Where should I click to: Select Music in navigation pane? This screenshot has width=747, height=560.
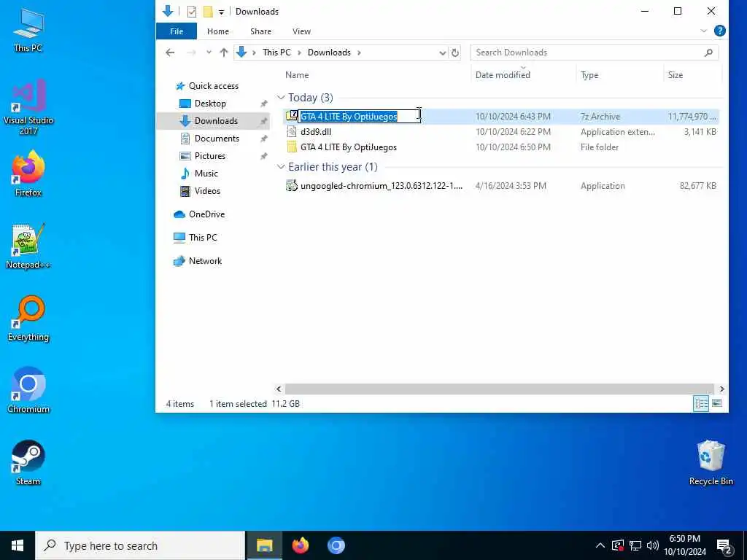tap(206, 174)
